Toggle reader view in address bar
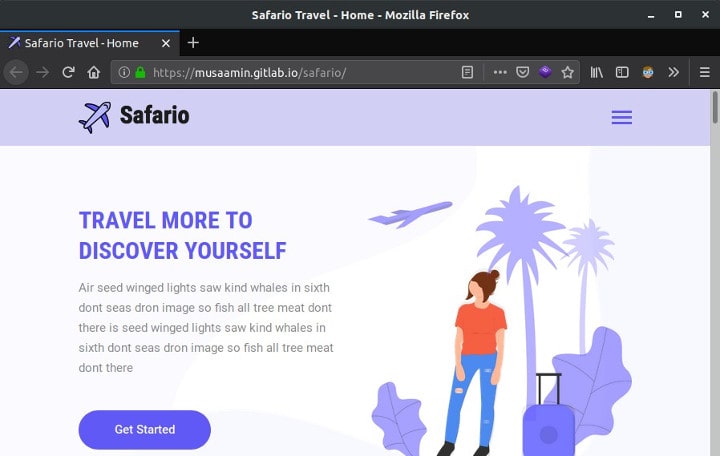Screen dimensions: 720x456 (467, 72)
